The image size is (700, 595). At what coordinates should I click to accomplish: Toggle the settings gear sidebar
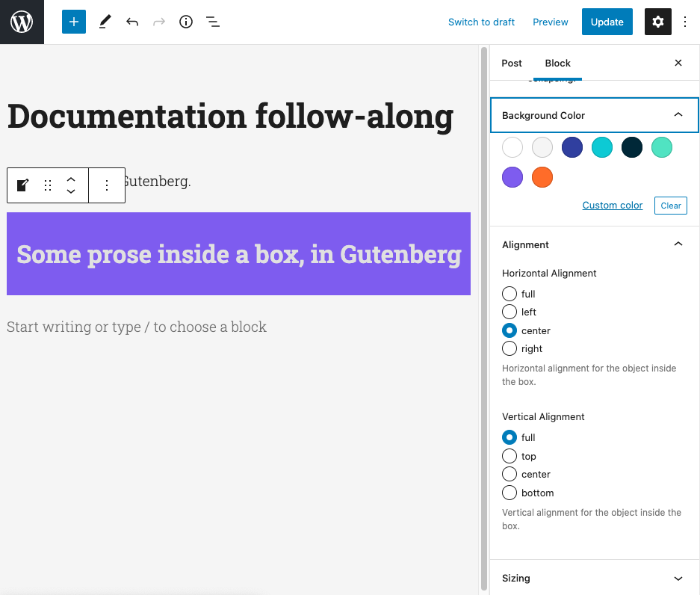tap(657, 22)
